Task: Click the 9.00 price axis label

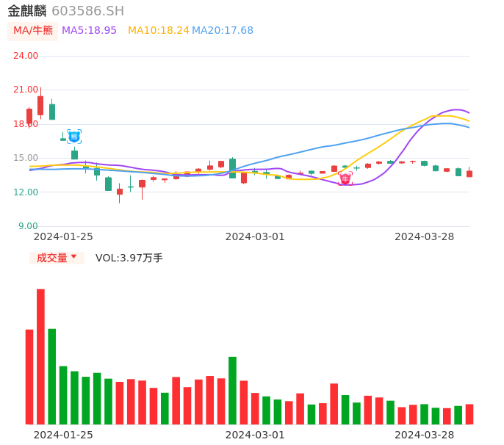Action: point(28,226)
